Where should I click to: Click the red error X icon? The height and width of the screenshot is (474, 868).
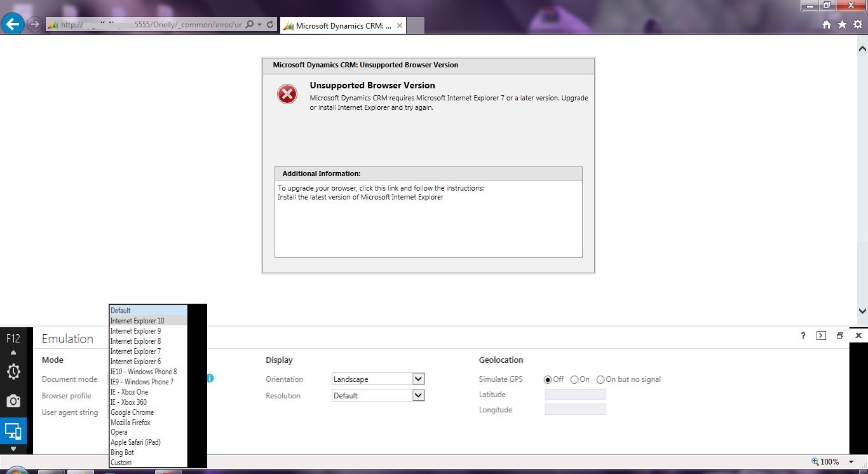[x=287, y=95]
